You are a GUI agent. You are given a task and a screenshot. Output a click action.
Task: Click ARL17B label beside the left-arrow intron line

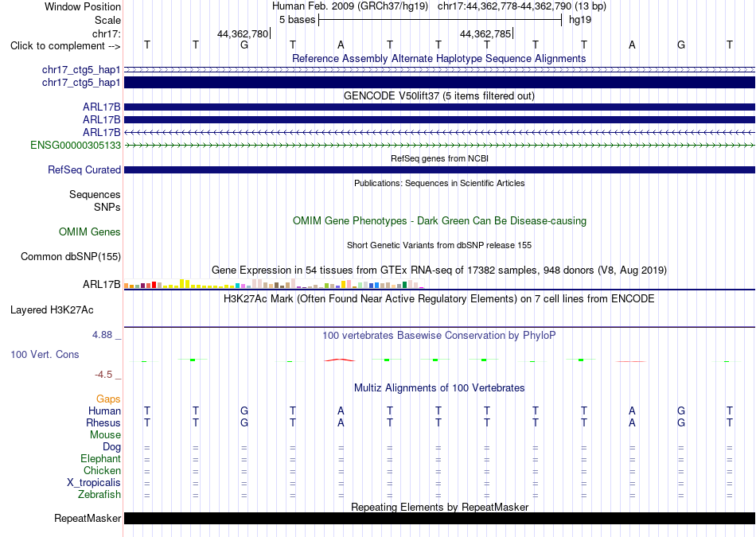[x=102, y=132]
